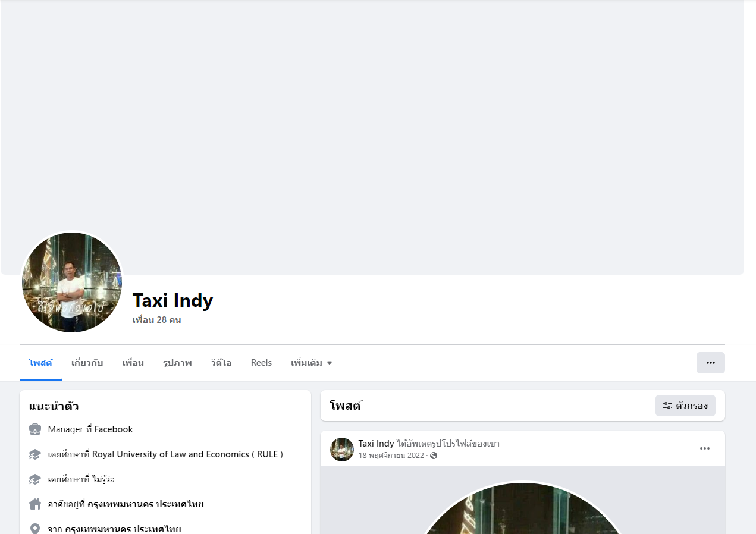Screen dimensions: 756x534
Task: Click the three-dots menu on Taxi Indy's post
Action: (705, 448)
